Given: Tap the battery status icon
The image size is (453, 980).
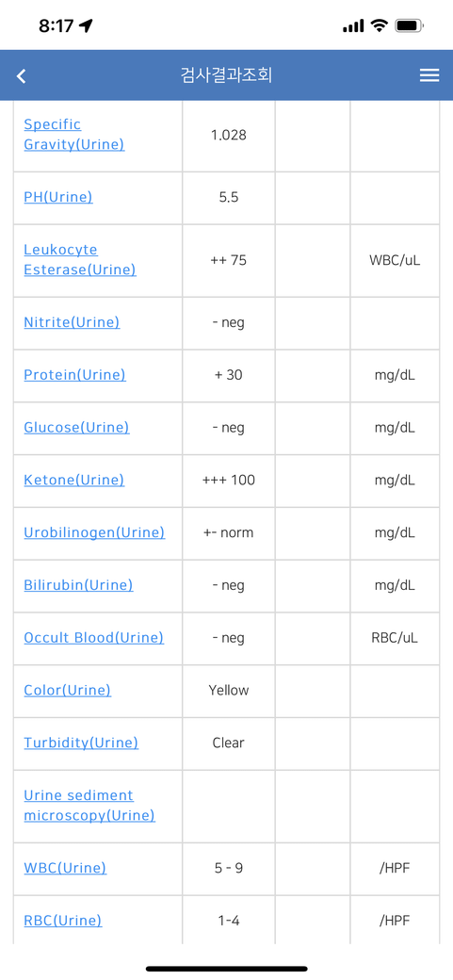Looking at the screenshot, I should pos(410,25).
